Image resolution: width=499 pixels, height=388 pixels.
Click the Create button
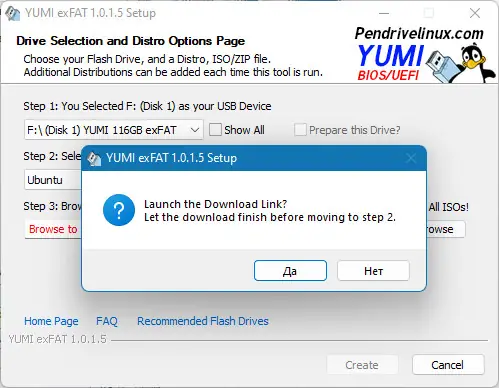tap(362, 365)
